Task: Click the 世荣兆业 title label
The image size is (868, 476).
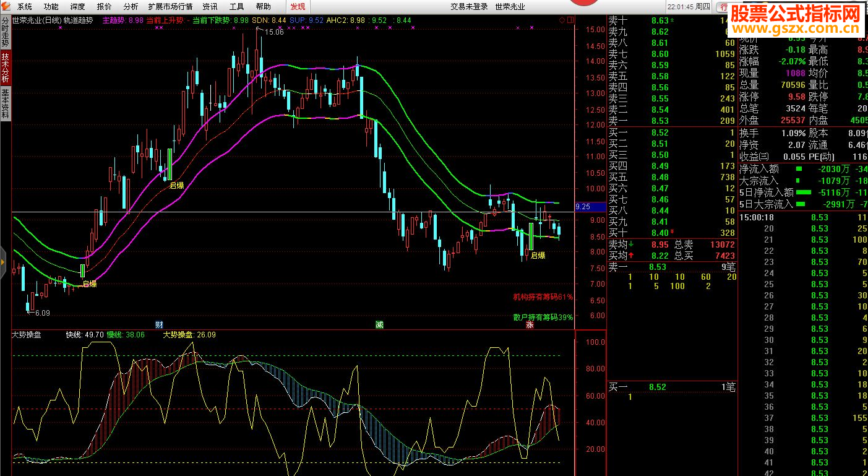Action: pyautogui.click(x=510, y=7)
